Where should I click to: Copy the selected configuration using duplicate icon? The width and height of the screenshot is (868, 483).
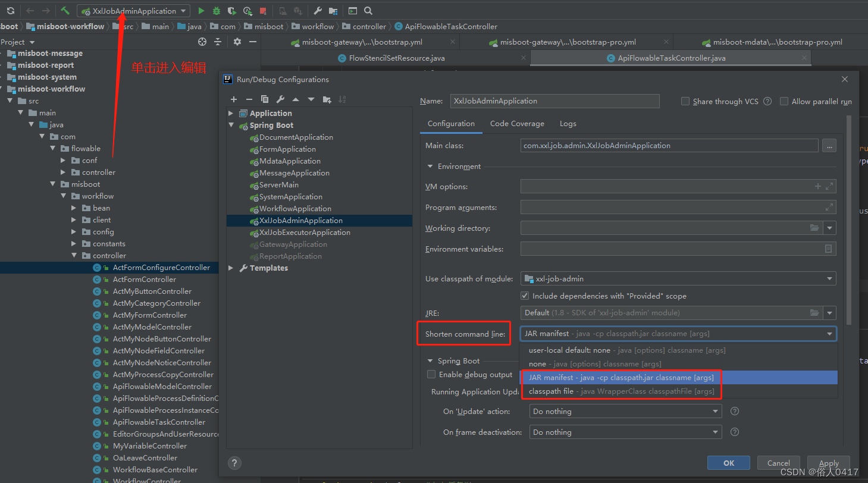(264, 99)
